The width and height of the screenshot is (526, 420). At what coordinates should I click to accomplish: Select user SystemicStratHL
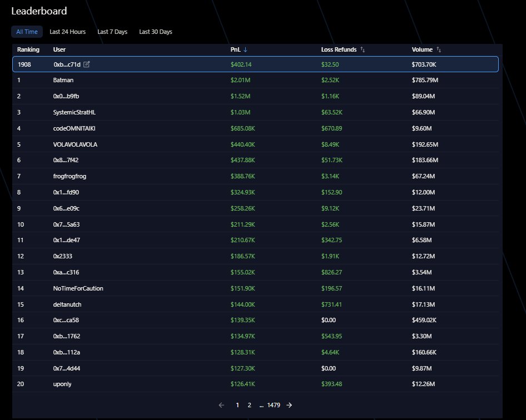[x=74, y=112]
